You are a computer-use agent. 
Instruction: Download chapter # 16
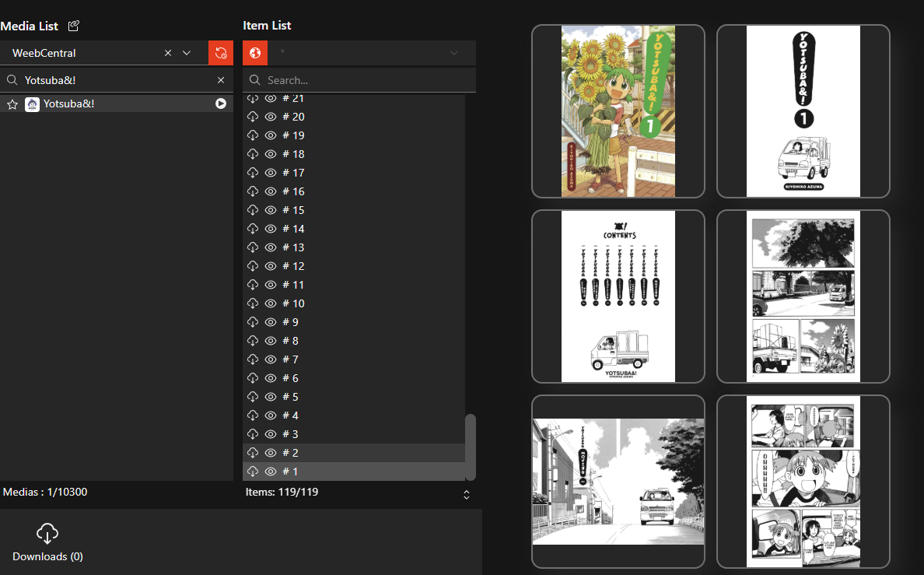(x=253, y=191)
